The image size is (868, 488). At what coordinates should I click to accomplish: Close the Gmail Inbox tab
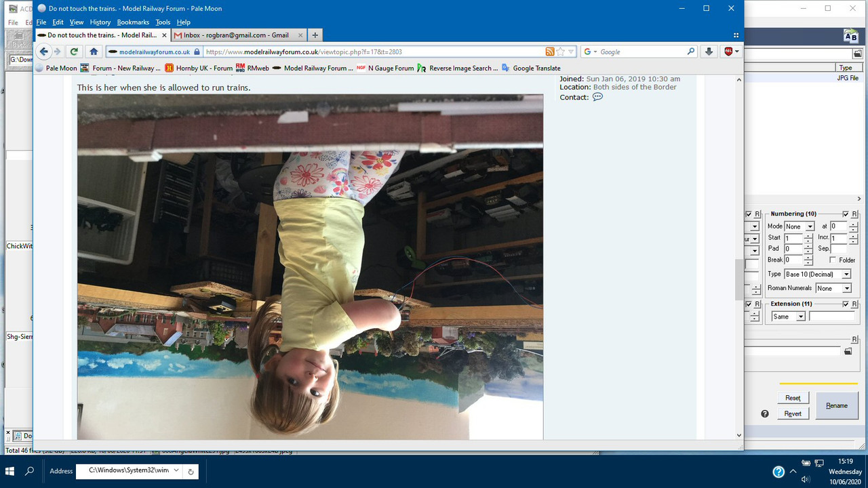(299, 35)
